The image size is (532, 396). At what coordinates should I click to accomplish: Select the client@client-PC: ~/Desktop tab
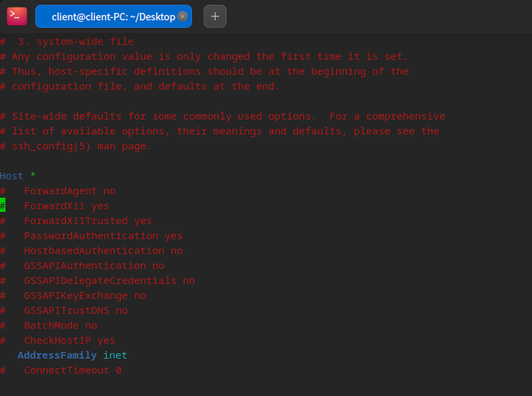point(113,16)
